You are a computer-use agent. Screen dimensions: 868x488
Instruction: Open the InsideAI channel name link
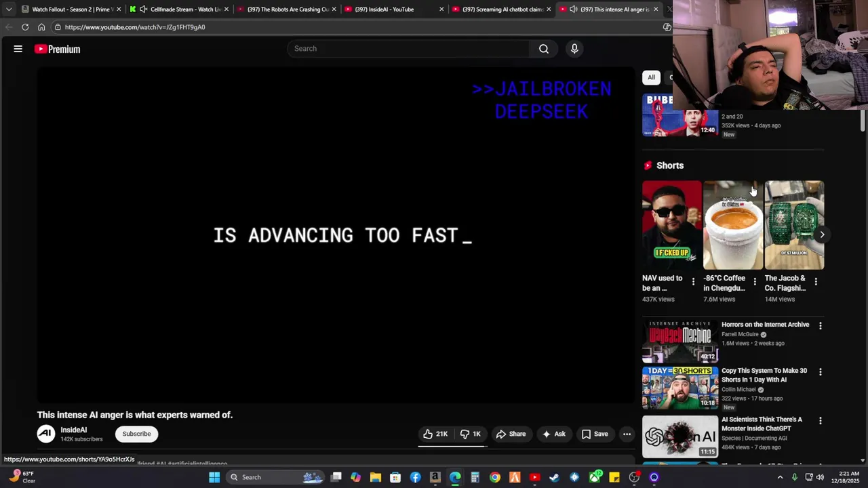pyautogui.click(x=74, y=430)
